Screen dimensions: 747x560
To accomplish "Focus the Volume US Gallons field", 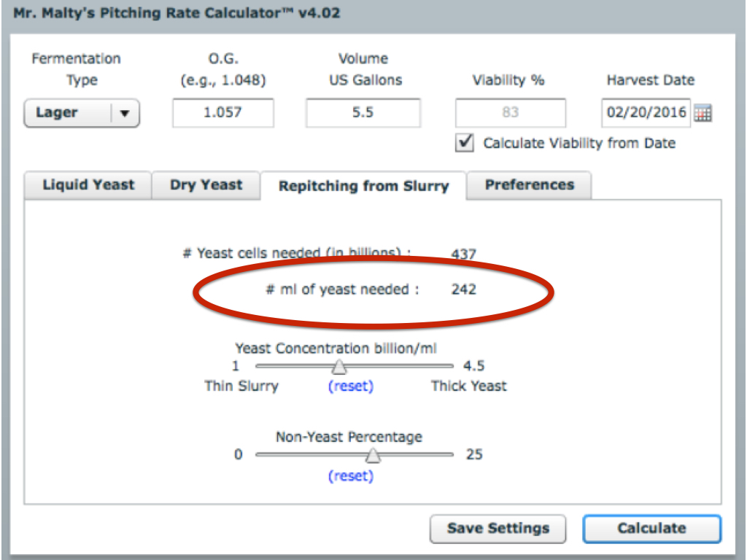I will [x=363, y=113].
